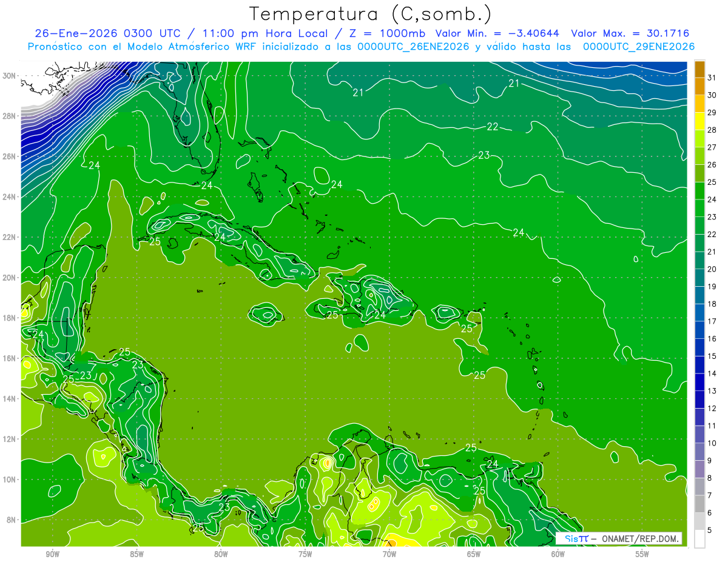Click the '10N' latitude axis label

point(10,480)
